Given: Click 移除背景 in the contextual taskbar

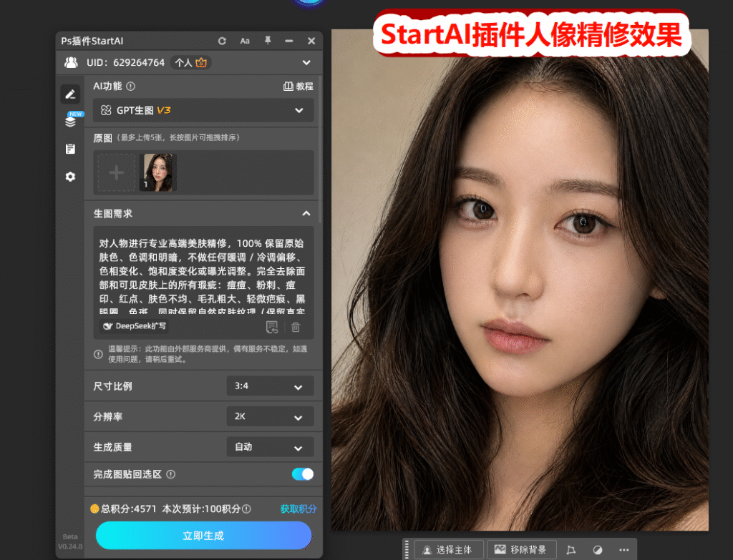Looking at the screenshot, I should tap(522, 550).
